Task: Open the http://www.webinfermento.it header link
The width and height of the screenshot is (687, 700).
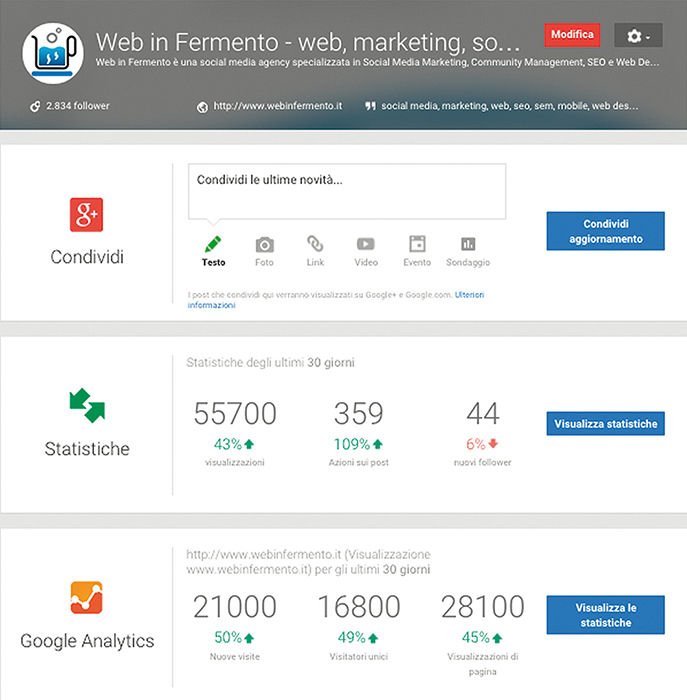Action: point(278,106)
